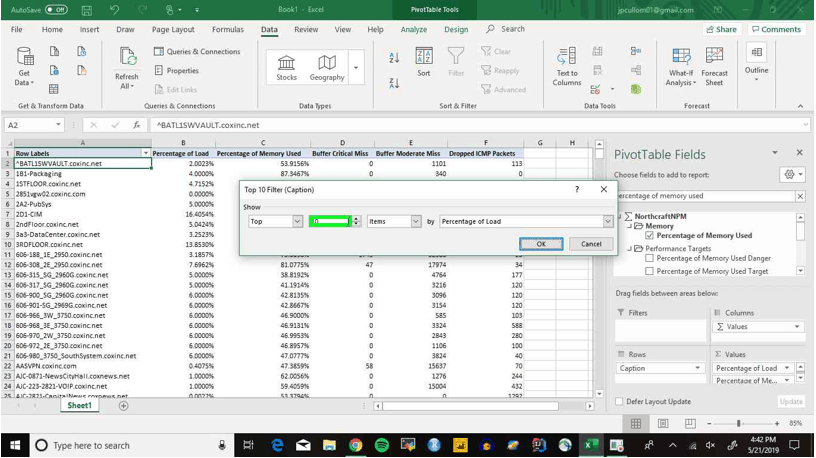Click the Properties icon in Queries group
Image resolution: width=816 pixels, height=458 pixels.
[x=159, y=70]
